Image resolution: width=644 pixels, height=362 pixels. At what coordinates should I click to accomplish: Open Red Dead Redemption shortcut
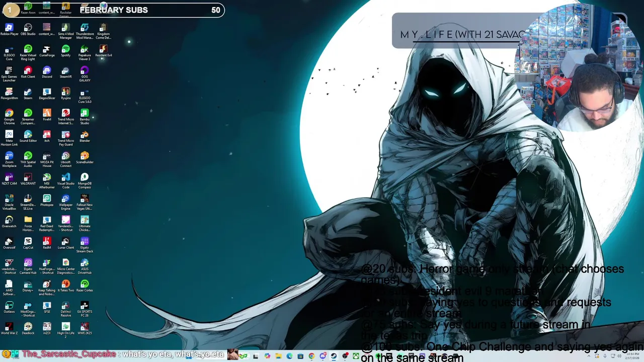click(x=47, y=224)
